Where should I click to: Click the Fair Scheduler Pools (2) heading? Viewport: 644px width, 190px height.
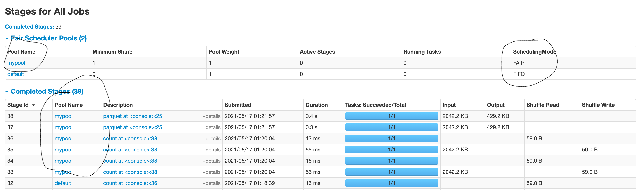click(49, 38)
